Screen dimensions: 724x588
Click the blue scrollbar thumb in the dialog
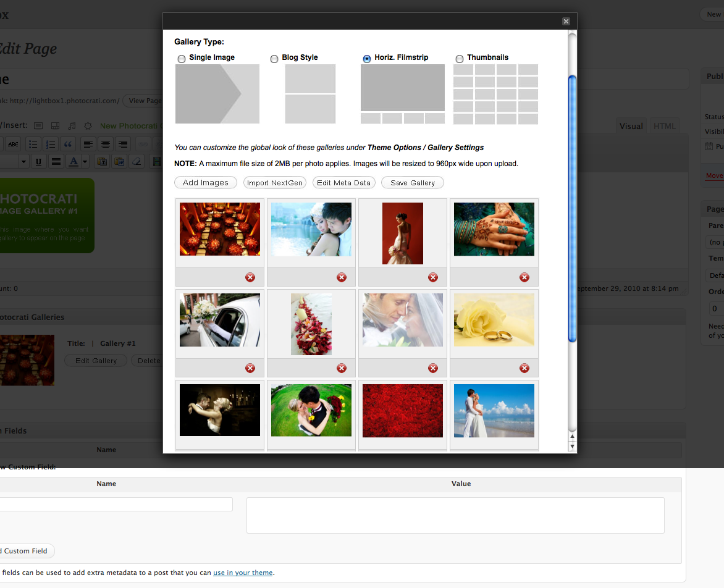pos(572,209)
